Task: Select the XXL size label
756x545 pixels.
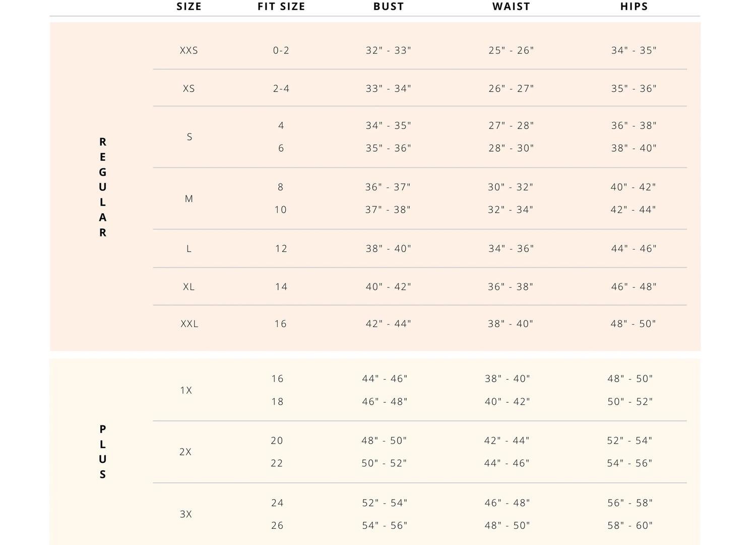Action: [x=190, y=324]
